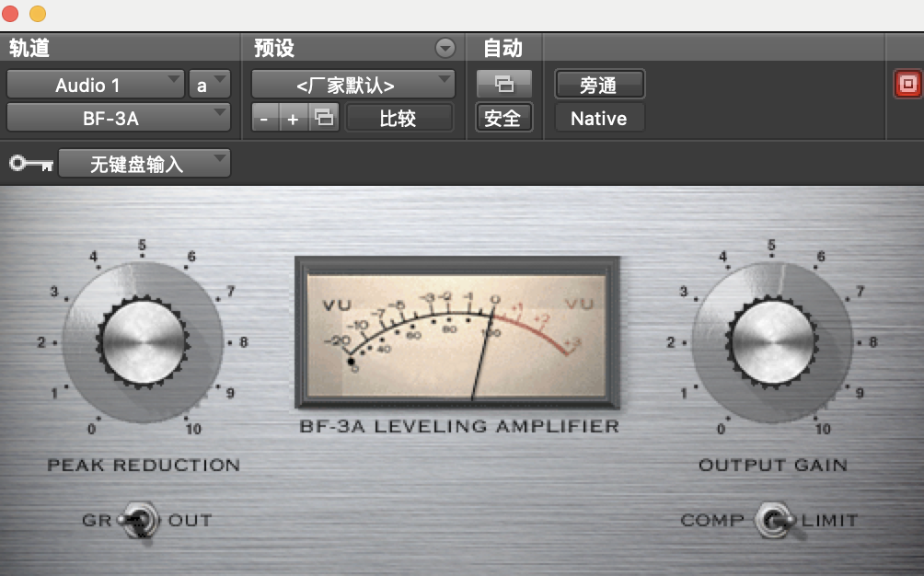Click the VU meter display

[457, 332]
